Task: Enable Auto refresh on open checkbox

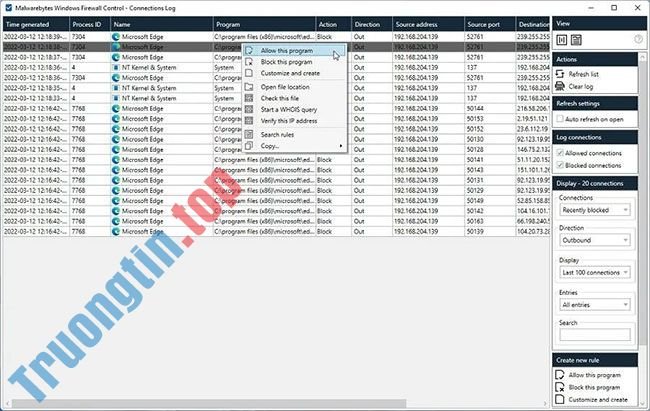Action: click(562, 118)
